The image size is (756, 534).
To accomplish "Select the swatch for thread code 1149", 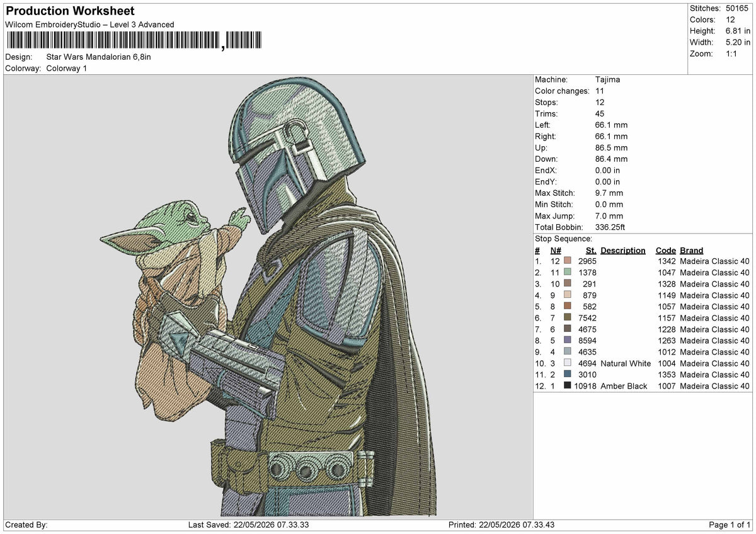I will pyautogui.click(x=568, y=295).
